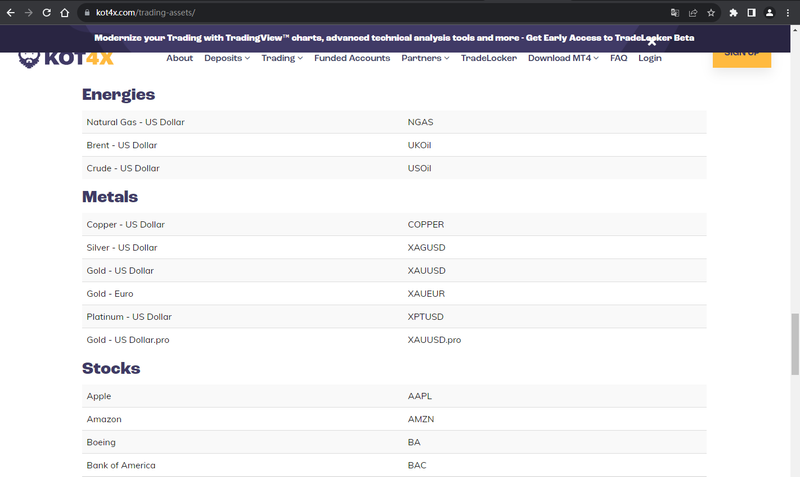The height and width of the screenshot is (477, 800).
Task: Open Chrome three-dot menu
Action: (788, 13)
